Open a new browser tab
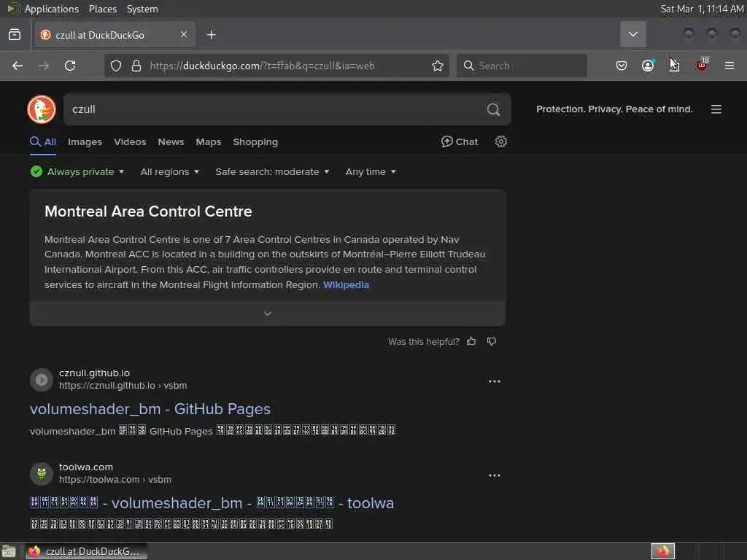Image resolution: width=747 pixels, height=560 pixels. click(212, 35)
